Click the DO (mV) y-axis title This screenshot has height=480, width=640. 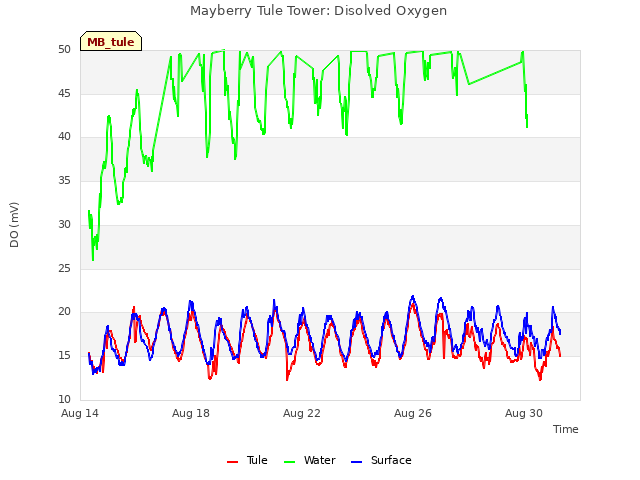(x=14, y=225)
